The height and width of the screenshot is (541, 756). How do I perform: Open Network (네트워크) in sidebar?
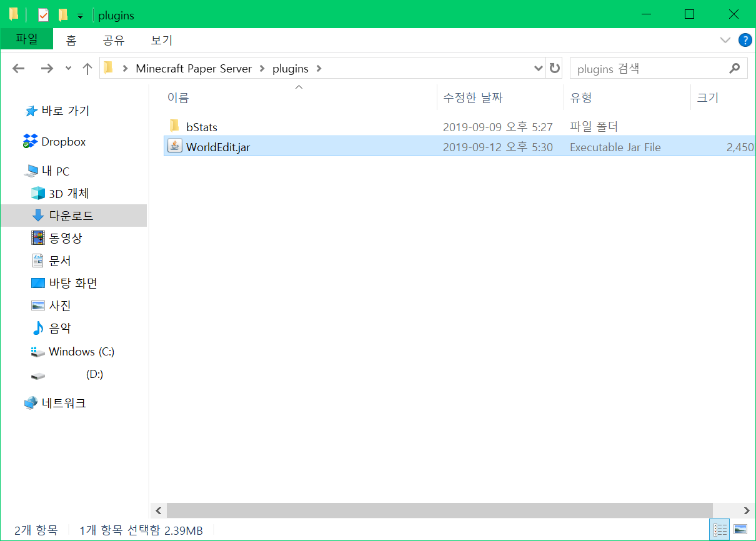pos(63,404)
